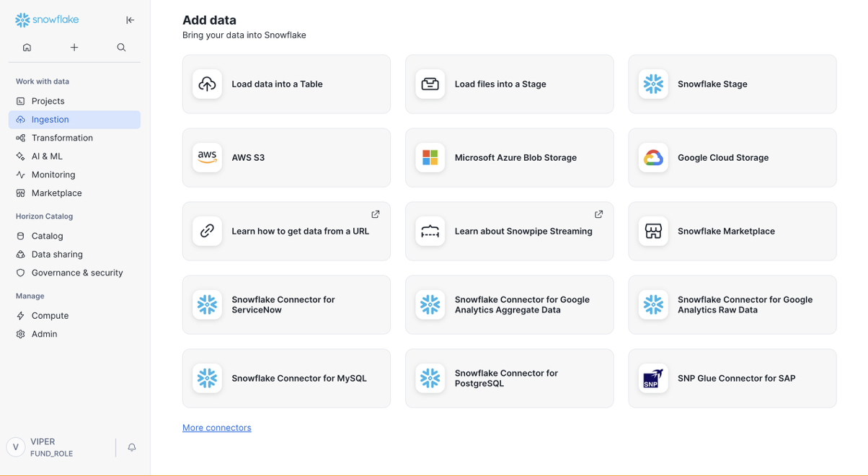Open Admin settings
The image size is (868, 476).
74,334
